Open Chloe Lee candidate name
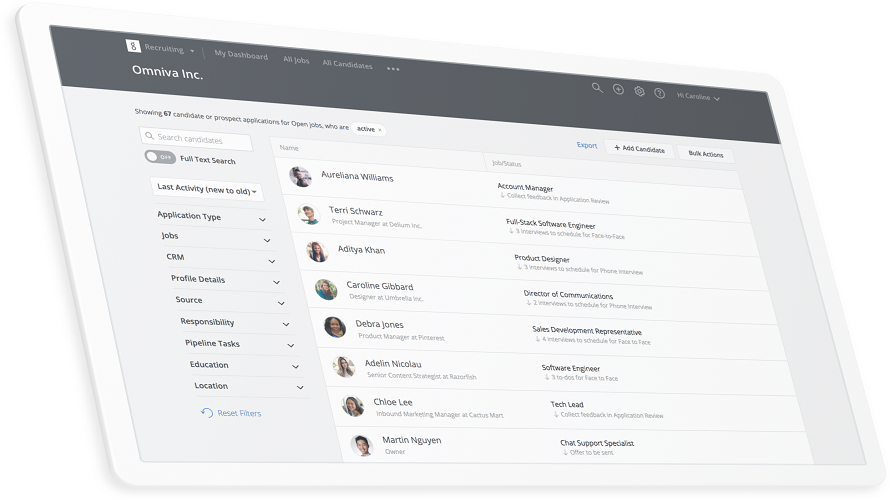 point(393,402)
